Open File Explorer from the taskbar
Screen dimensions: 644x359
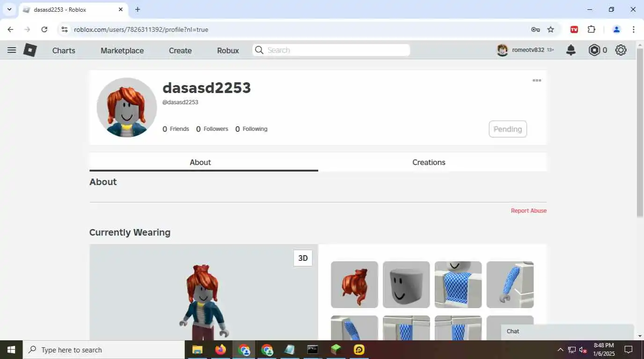click(197, 350)
